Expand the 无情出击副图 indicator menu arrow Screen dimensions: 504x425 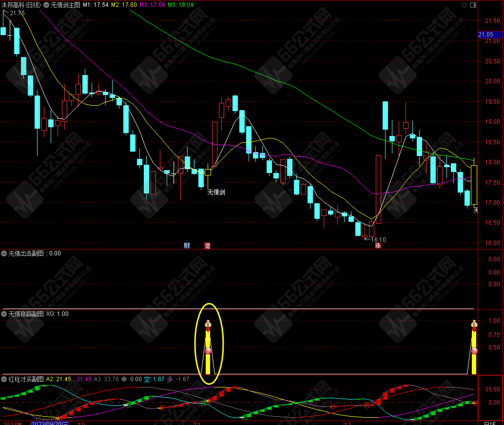click(4, 253)
